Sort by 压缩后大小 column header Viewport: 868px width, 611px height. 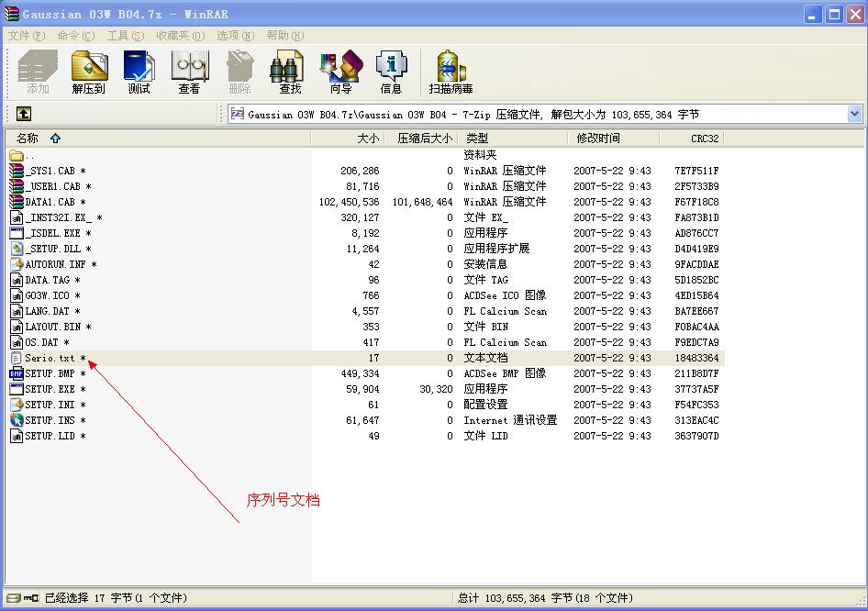pos(420,139)
